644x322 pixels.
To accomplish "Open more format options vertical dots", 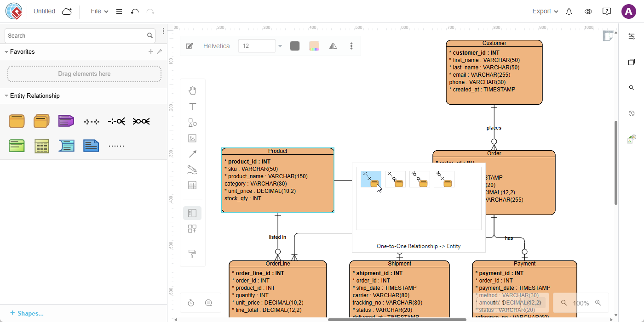I will tap(351, 46).
